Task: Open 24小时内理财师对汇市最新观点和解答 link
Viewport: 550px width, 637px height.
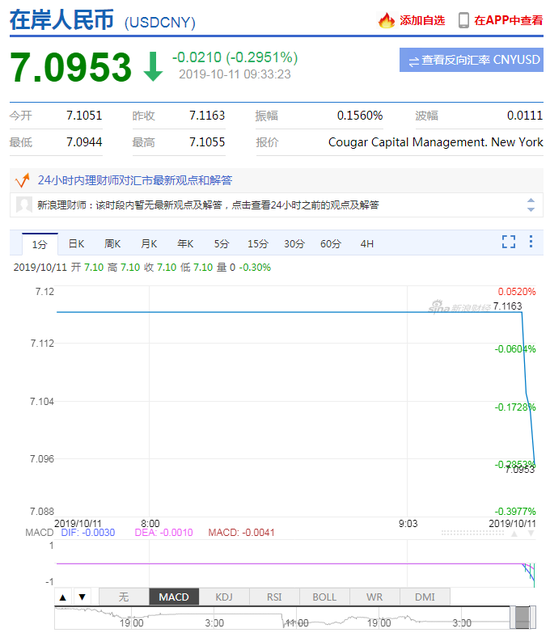Action: (x=135, y=180)
